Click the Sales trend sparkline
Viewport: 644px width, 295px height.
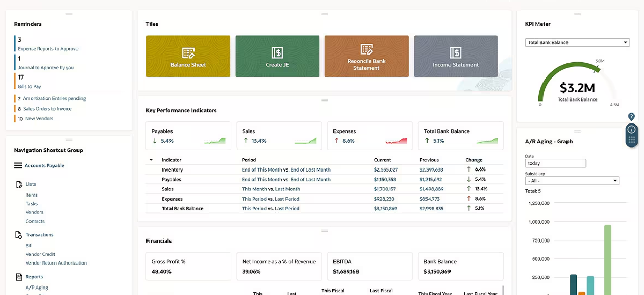305,141
